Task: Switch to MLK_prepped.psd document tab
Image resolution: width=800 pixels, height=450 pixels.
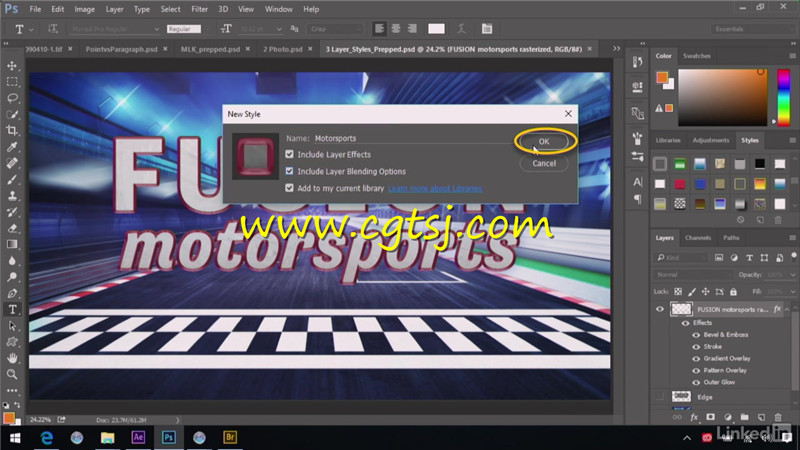Action: 210,49
